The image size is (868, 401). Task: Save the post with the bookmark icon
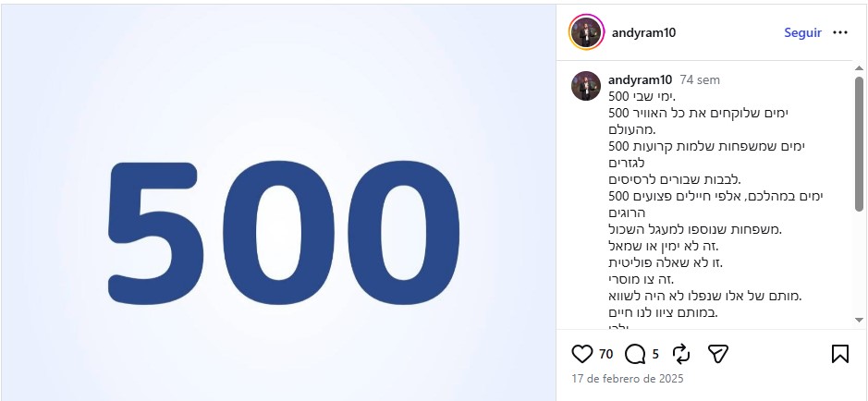coord(839,354)
